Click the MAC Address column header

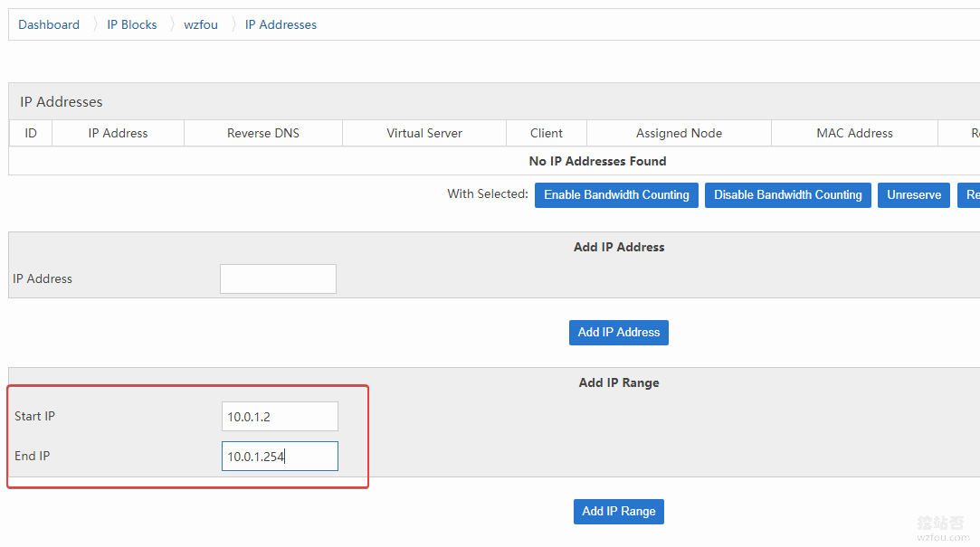(x=854, y=133)
